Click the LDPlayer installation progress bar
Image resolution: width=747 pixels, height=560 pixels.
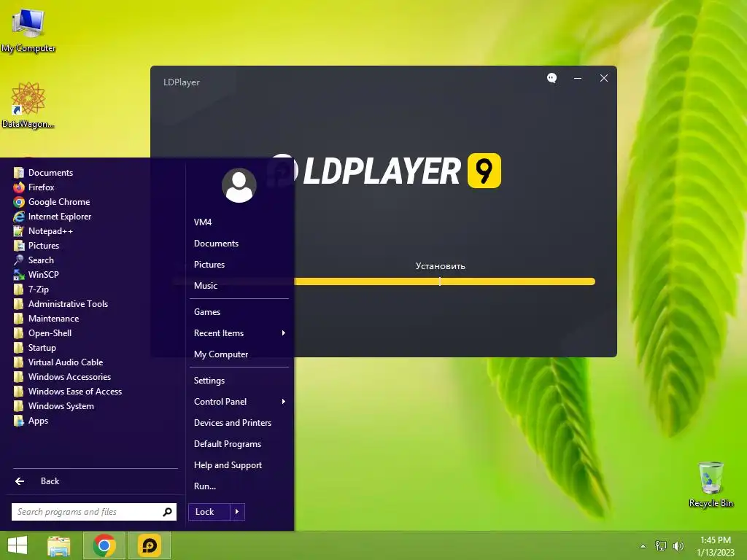(x=444, y=281)
